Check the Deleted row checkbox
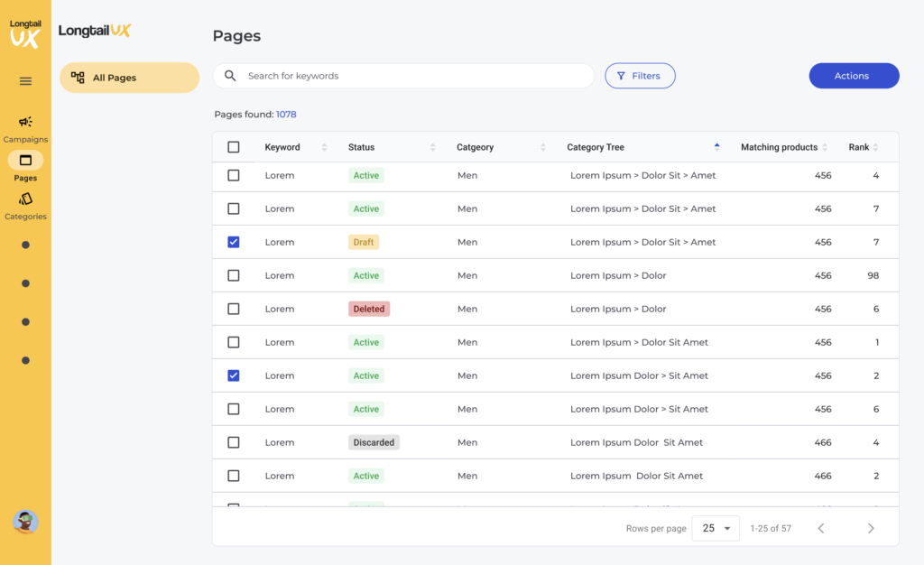The width and height of the screenshot is (924, 565). point(234,309)
